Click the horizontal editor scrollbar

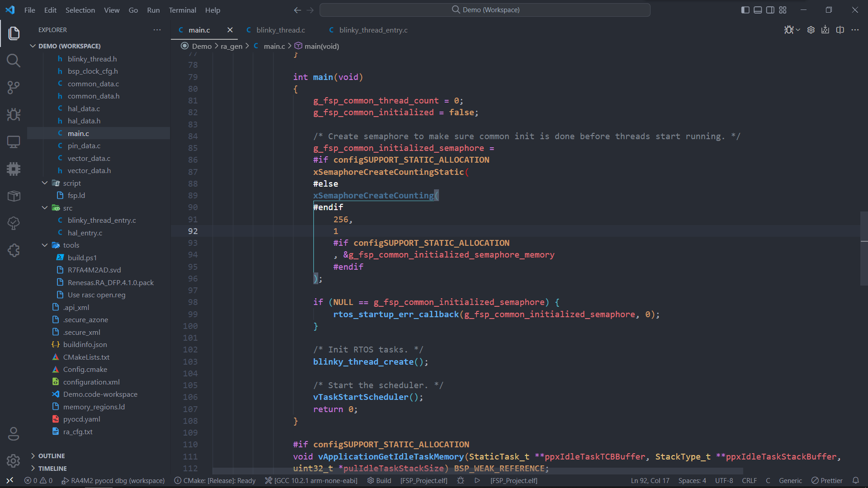(x=477, y=471)
